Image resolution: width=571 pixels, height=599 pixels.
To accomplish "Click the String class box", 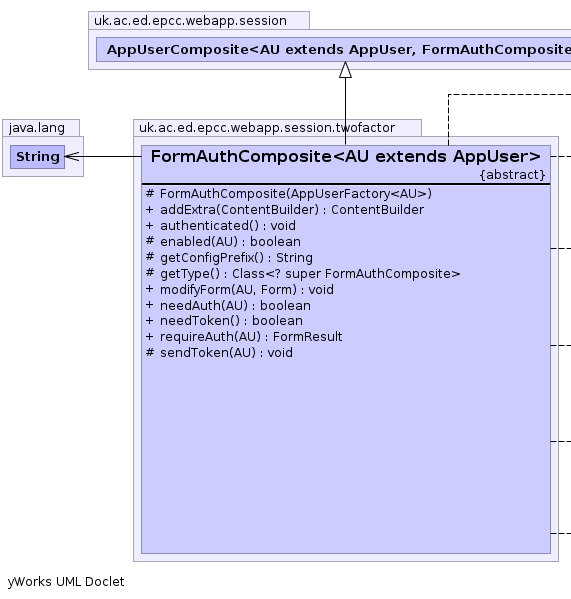I will tap(37, 157).
